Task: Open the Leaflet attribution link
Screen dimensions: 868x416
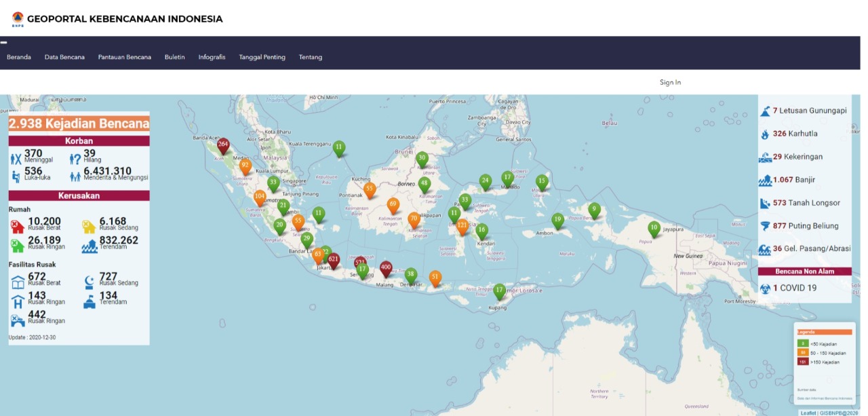Action: click(x=808, y=413)
